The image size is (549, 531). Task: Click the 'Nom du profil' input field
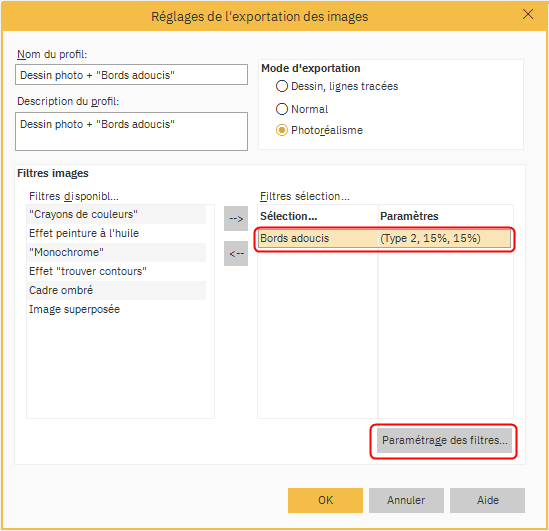point(131,75)
